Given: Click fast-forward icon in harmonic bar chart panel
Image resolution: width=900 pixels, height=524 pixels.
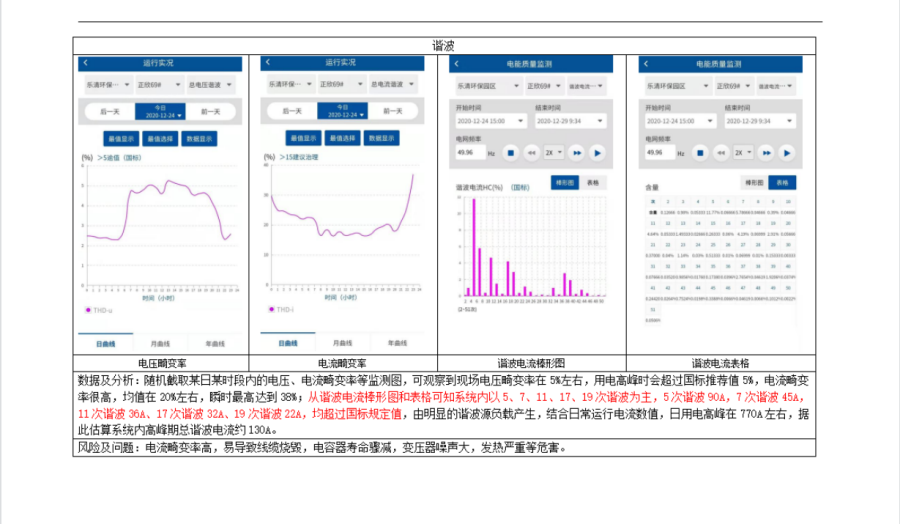Looking at the screenshot, I should (576, 153).
